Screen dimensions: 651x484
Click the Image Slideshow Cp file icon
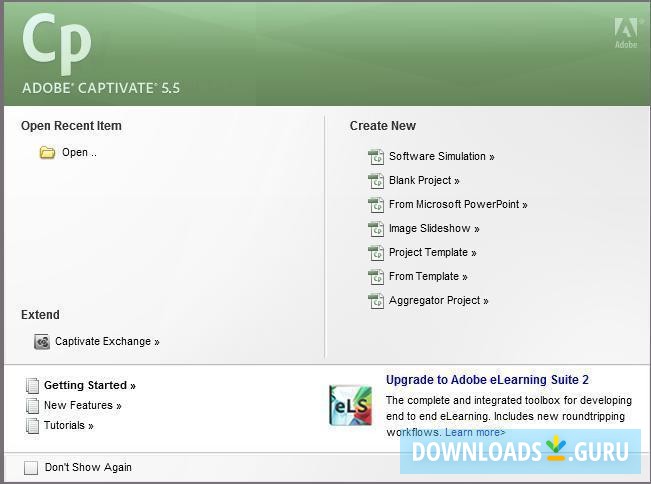[376, 229]
